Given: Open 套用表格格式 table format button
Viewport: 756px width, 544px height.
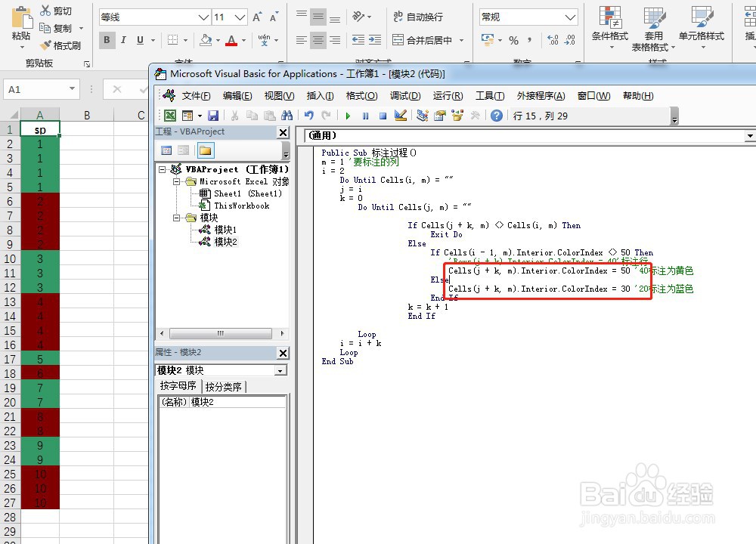Looking at the screenshot, I should point(653,28).
